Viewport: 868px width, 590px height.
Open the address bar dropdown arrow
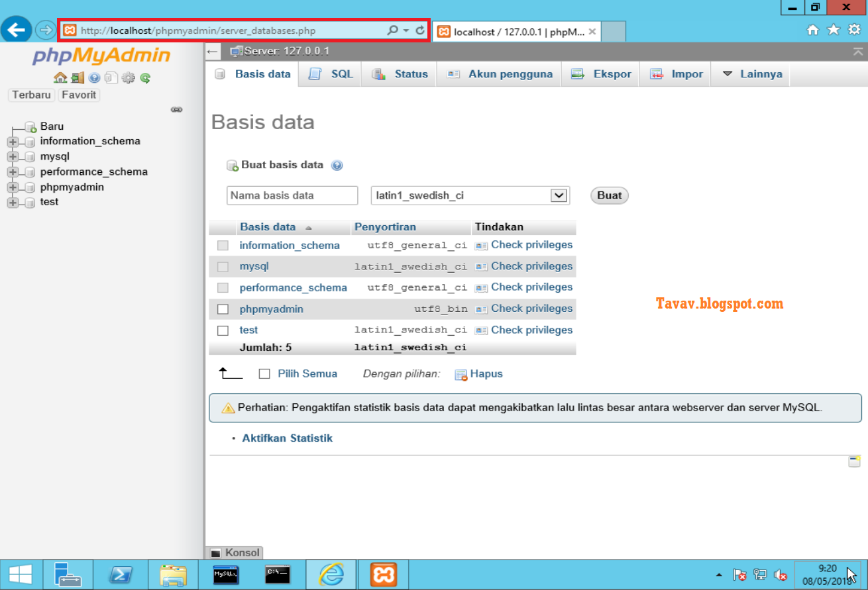[406, 30]
